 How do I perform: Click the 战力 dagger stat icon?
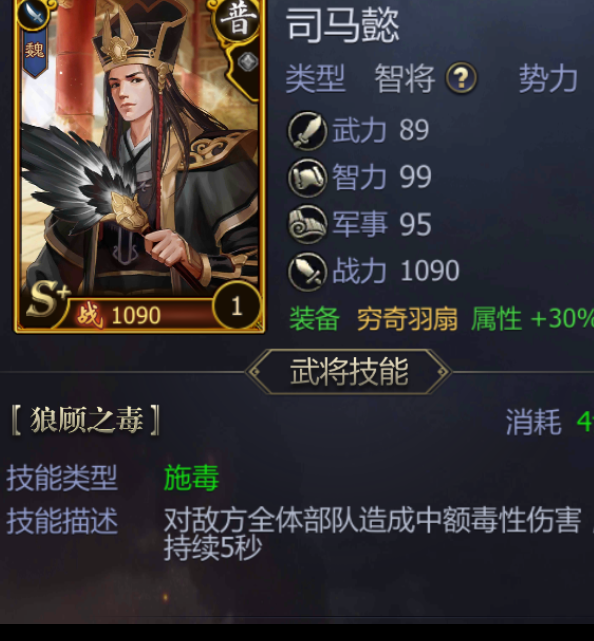pos(307,271)
